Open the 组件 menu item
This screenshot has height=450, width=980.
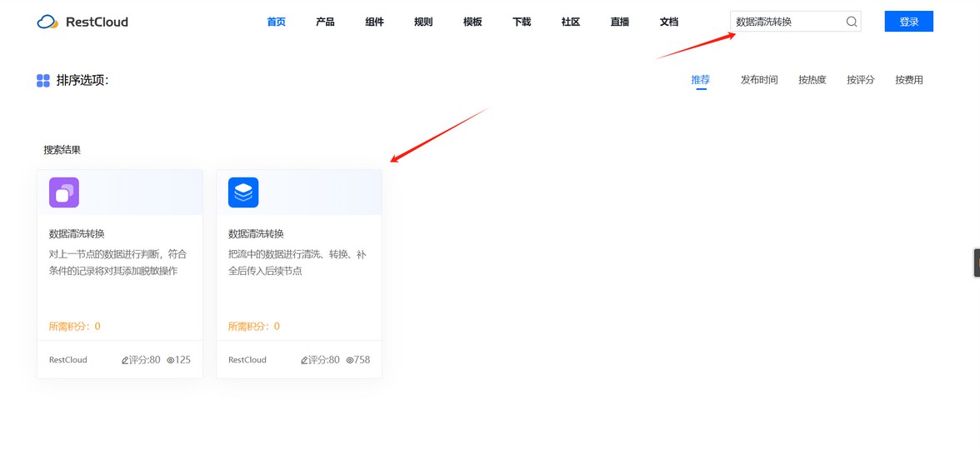click(374, 22)
